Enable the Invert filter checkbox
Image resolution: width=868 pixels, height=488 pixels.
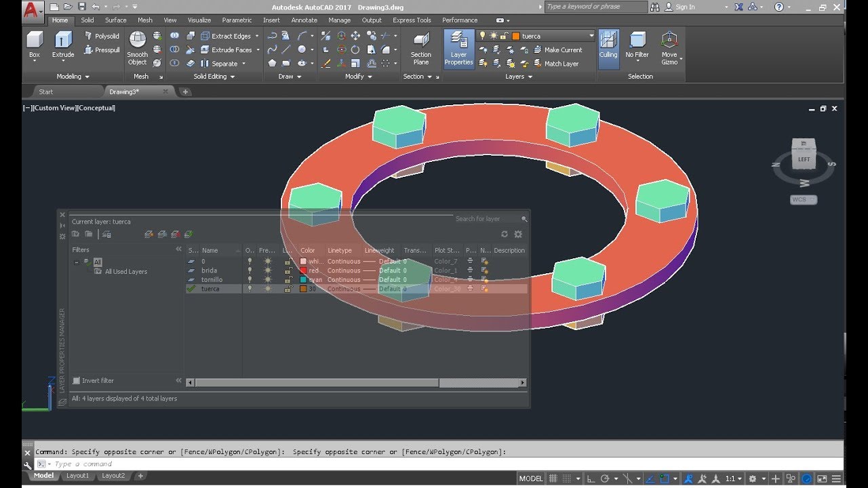[76, 381]
